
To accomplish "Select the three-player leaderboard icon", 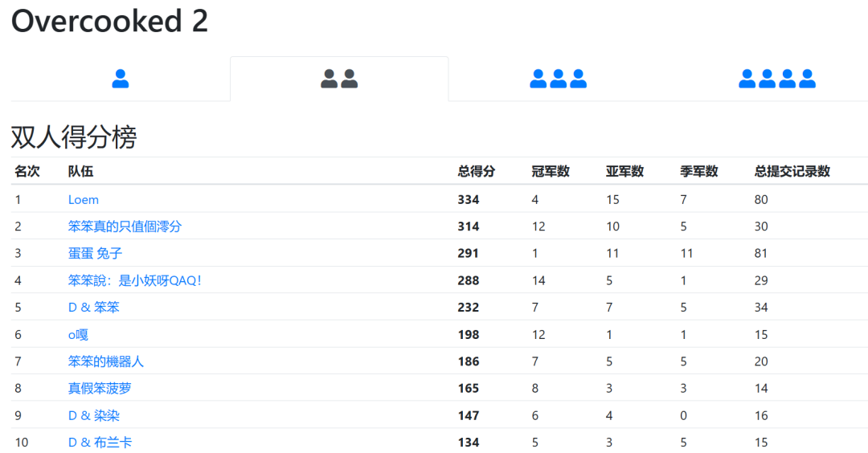I will [558, 79].
